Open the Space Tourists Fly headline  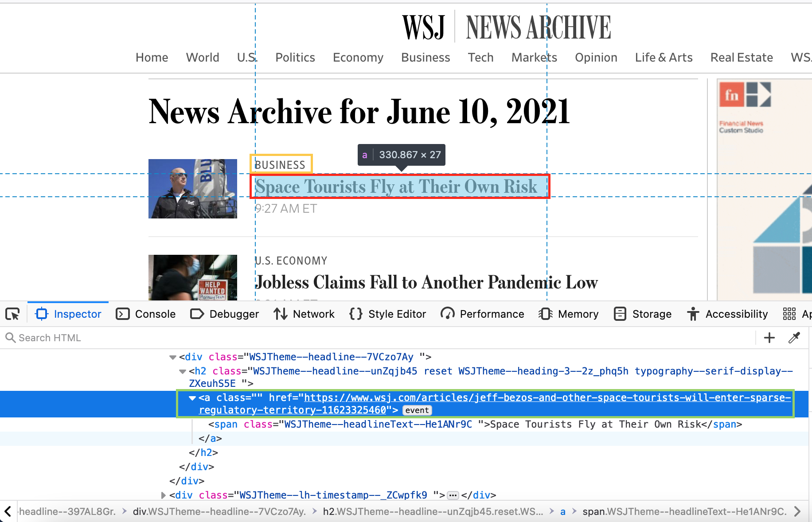[x=396, y=187]
